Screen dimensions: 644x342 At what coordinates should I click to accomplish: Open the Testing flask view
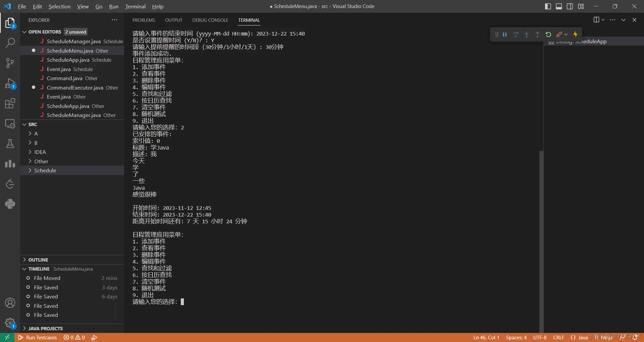tap(10, 144)
